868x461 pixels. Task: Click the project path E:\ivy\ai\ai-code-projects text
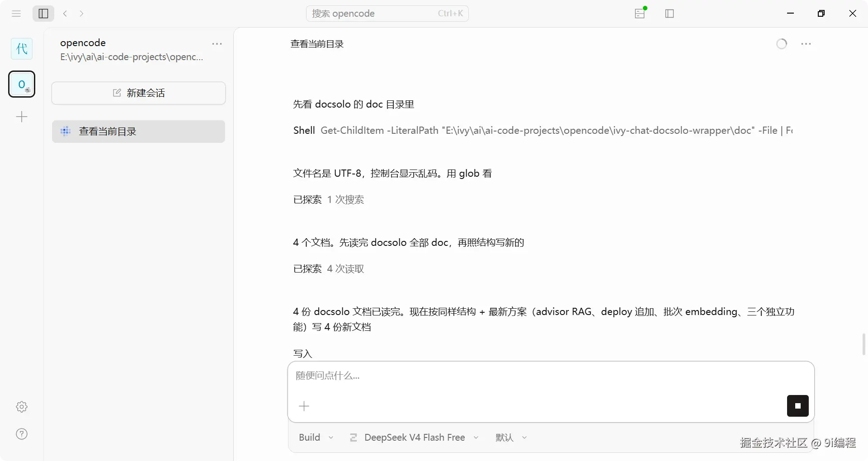pos(132,57)
